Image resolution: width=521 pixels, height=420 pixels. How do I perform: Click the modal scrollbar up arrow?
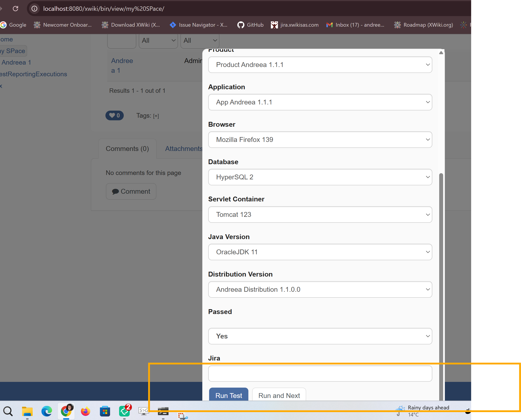(441, 52)
